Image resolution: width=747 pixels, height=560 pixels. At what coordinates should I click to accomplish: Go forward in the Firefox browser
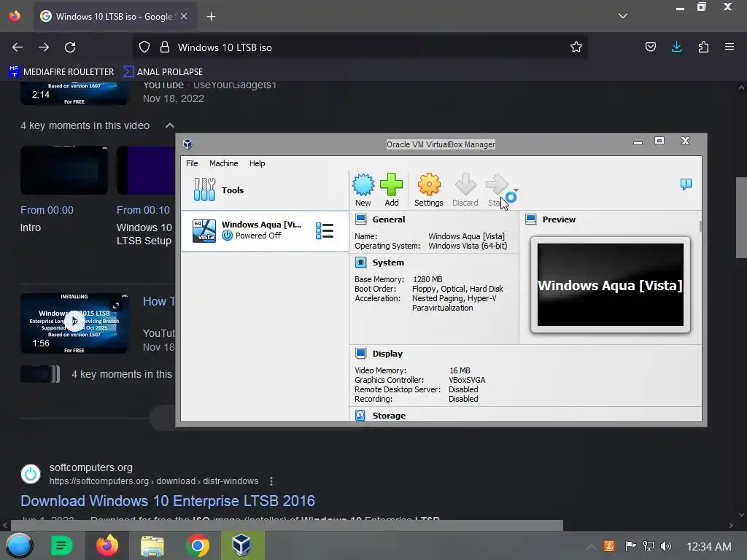click(x=44, y=47)
